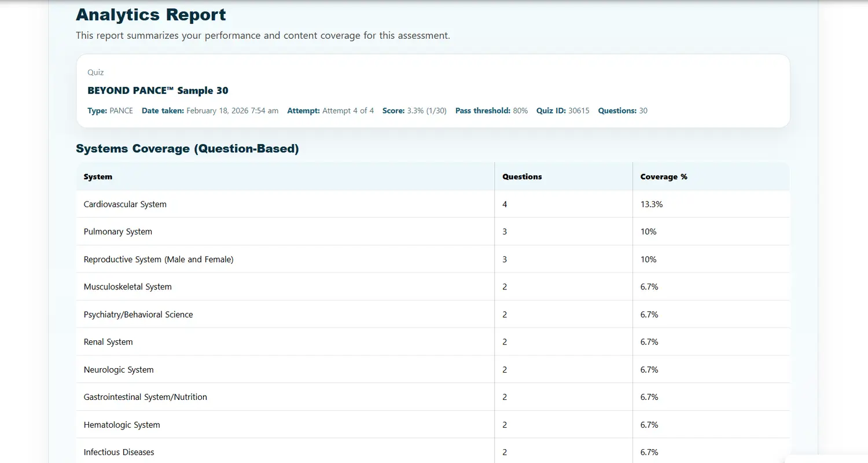Select the Cardiovascular System row
The image size is (868, 463).
click(x=125, y=204)
